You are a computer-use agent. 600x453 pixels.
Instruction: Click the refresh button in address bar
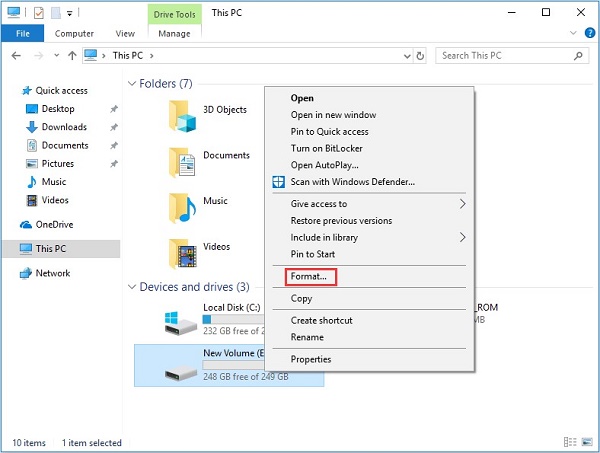click(420, 56)
